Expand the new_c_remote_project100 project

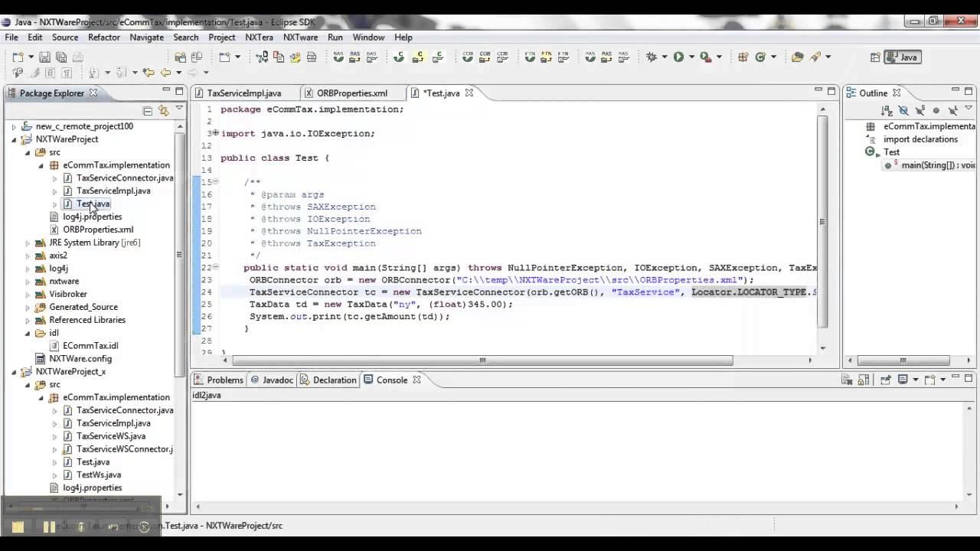14,126
